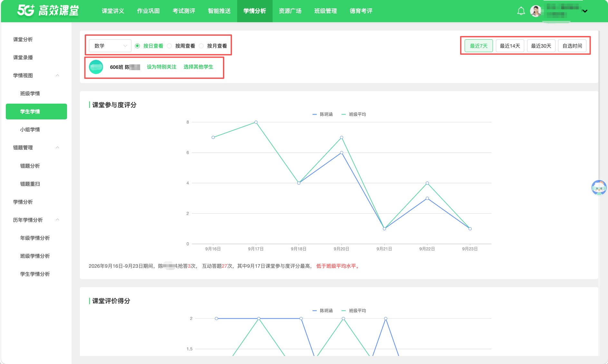Toggle 班级平均 legend in 课堂参与度评分 chart
The width and height of the screenshot is (608, 364).
[x=354, y=114]
